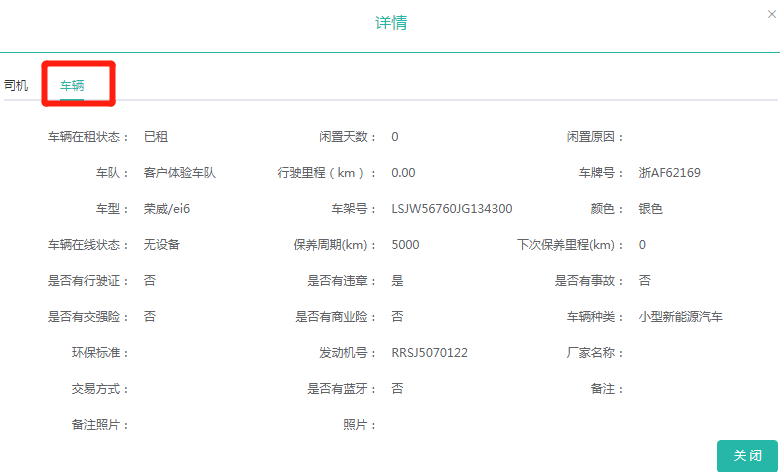The width and height of the screenshot is (780, 472).
Task: Click the maintenance cycle value 5000
Action: click(405, 245)
